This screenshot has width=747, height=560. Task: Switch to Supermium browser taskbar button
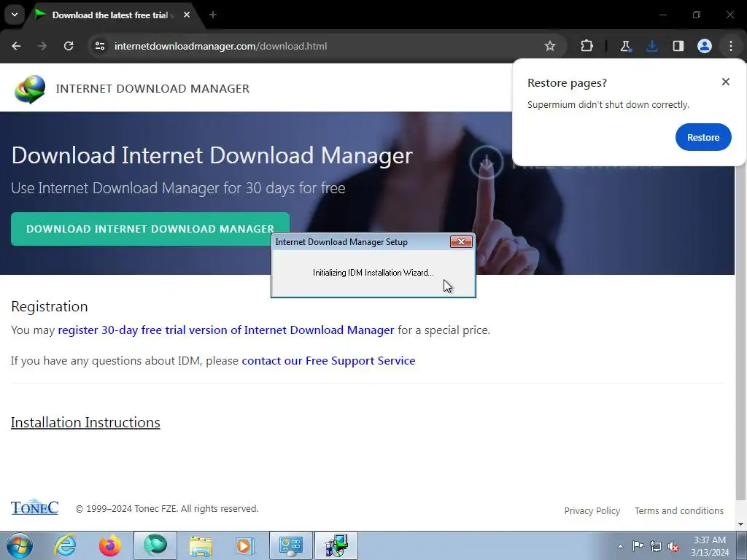pos(155,545)
